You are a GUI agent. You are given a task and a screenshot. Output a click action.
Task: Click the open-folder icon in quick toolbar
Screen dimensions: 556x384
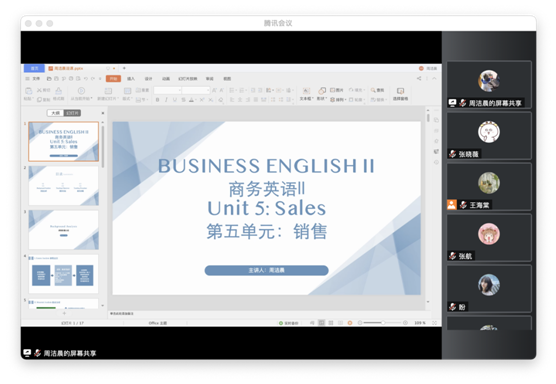49,78
